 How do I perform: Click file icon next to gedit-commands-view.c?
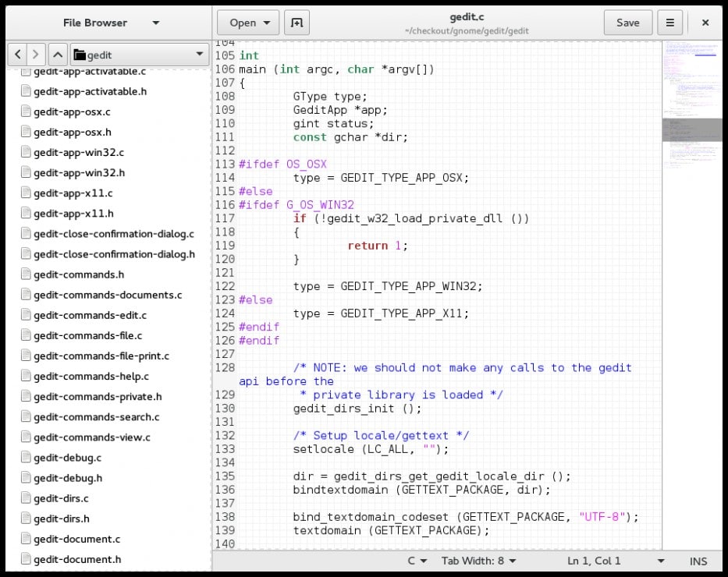(x=26, y=437)
